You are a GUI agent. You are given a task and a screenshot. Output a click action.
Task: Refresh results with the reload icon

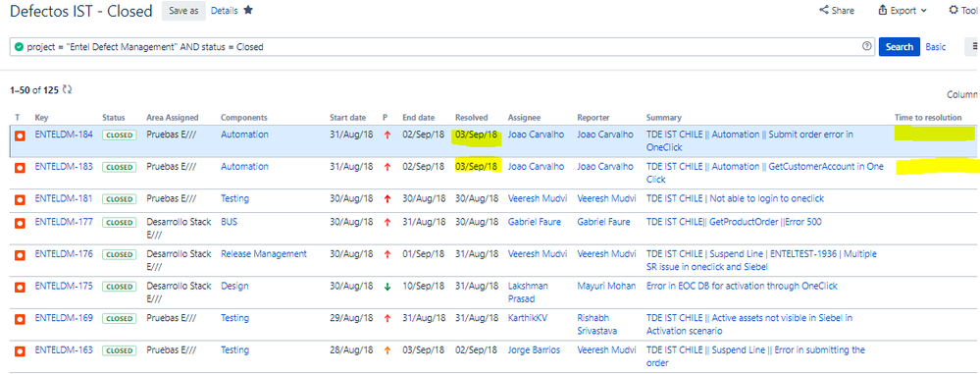pyautogui.click(x=67, y=90)
